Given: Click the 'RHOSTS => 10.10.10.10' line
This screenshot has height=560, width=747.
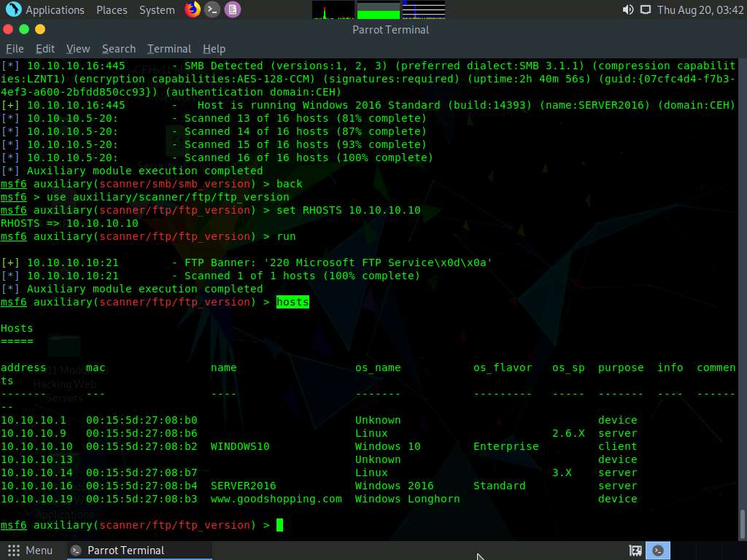Looking at the screenshot, I should tap(69, 223).
